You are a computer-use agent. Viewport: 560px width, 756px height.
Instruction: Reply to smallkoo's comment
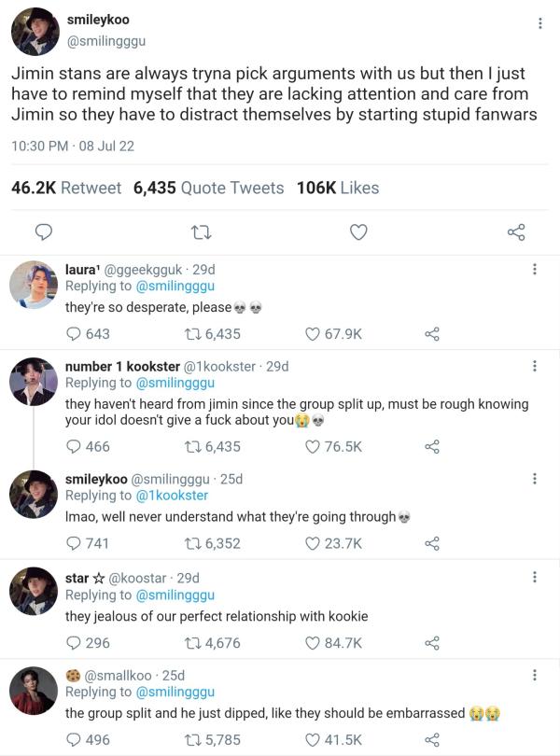click(74, 740)
